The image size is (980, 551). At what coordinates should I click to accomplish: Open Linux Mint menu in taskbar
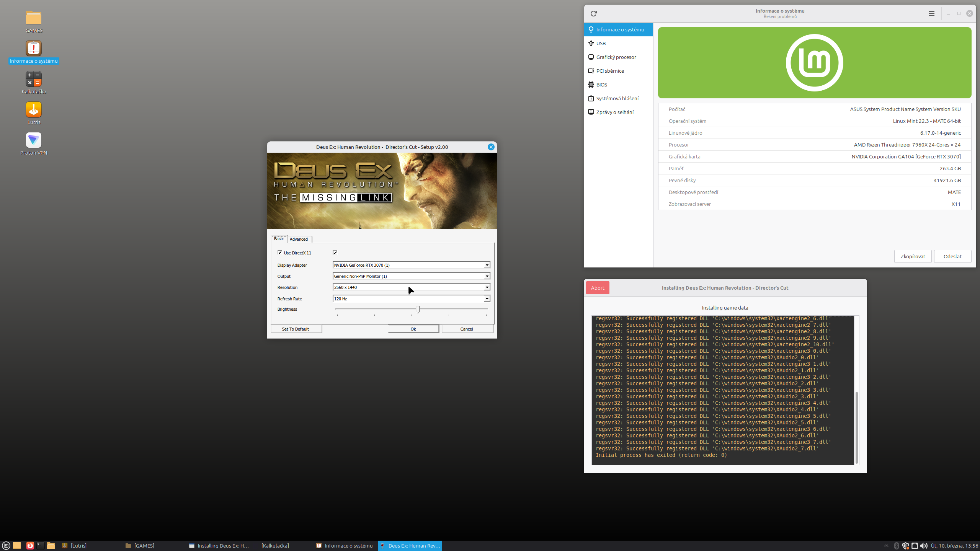click(x=6, y=546)
